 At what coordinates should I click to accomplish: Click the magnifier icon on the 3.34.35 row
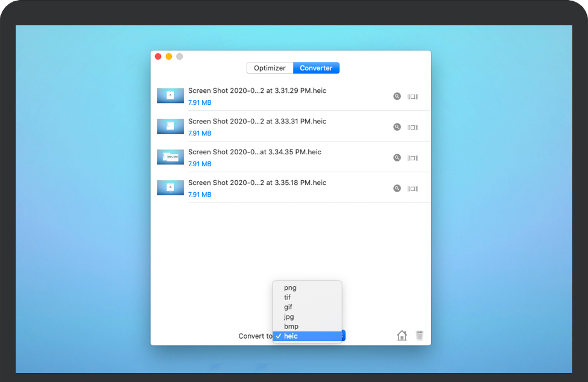(x=397, y=158)
